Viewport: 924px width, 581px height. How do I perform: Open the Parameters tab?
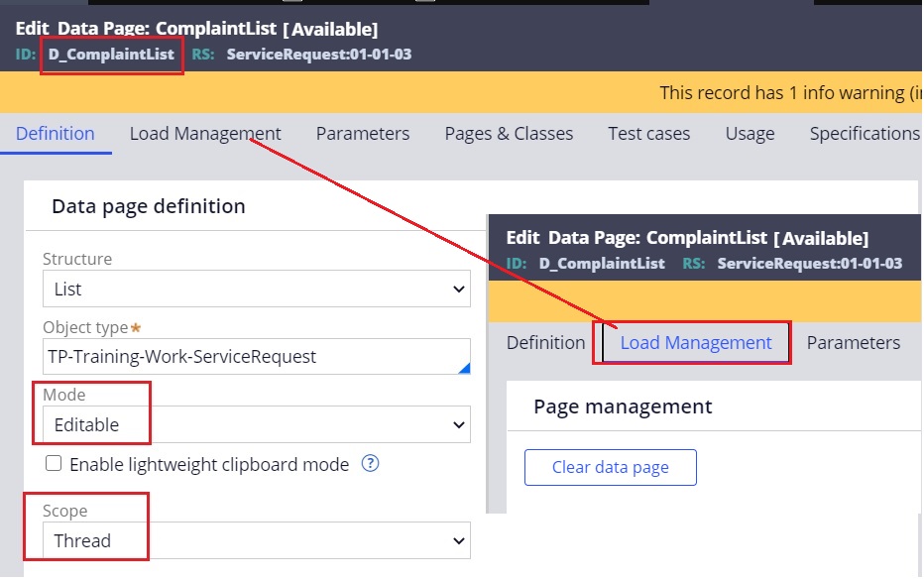362,133
